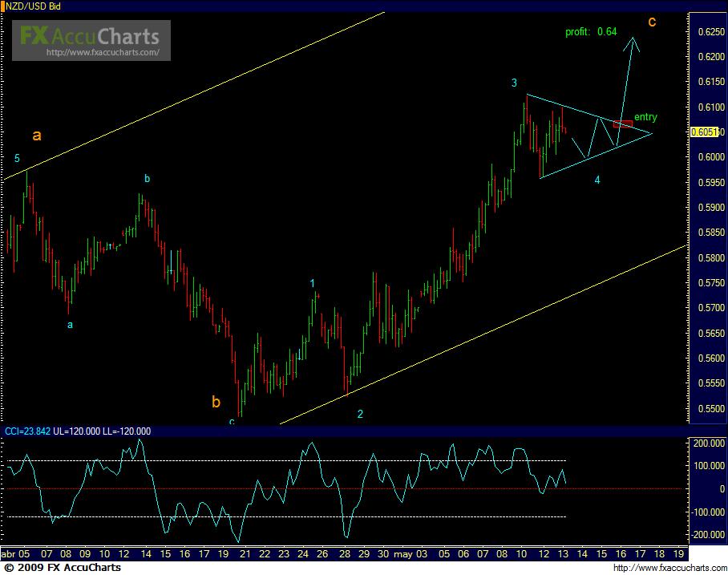This screenshot has height=575, width=728.
Task: Click the cyan wave 2 label
Action: 360,414
